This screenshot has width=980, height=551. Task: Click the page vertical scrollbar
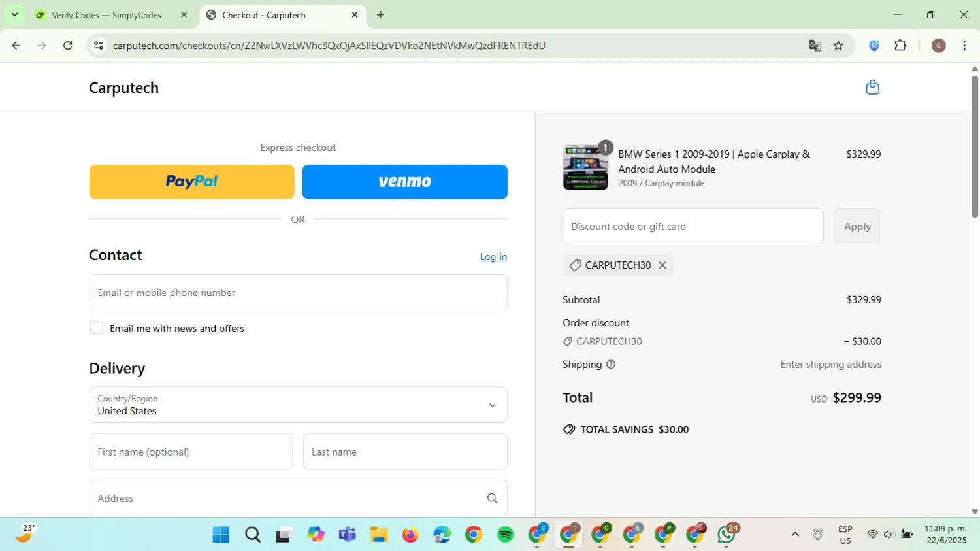[x=974, y=147]
